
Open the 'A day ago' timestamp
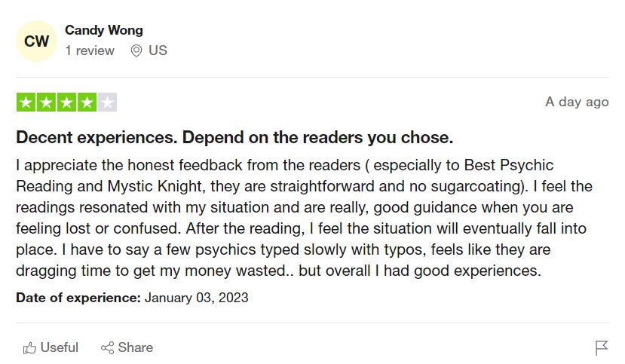tap(577, 102)
